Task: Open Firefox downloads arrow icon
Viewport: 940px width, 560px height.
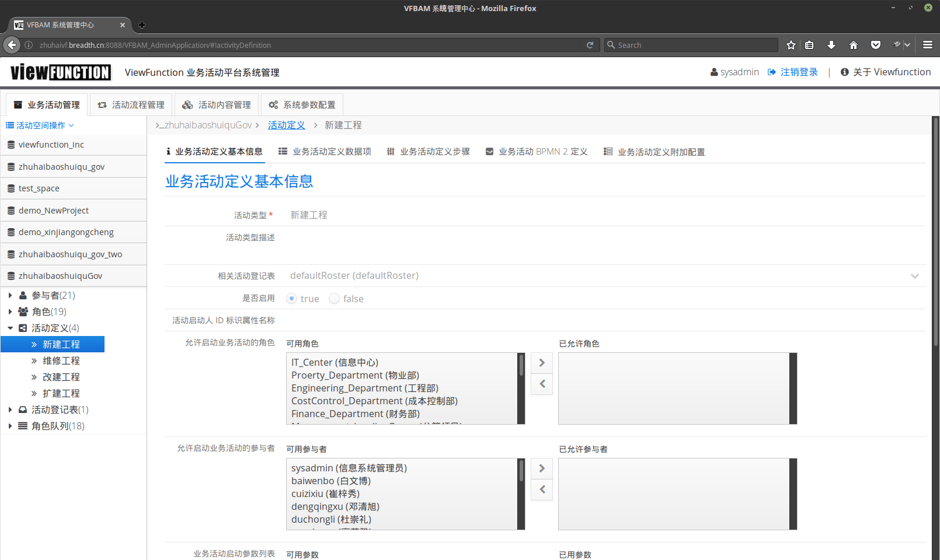Action: 831,45
